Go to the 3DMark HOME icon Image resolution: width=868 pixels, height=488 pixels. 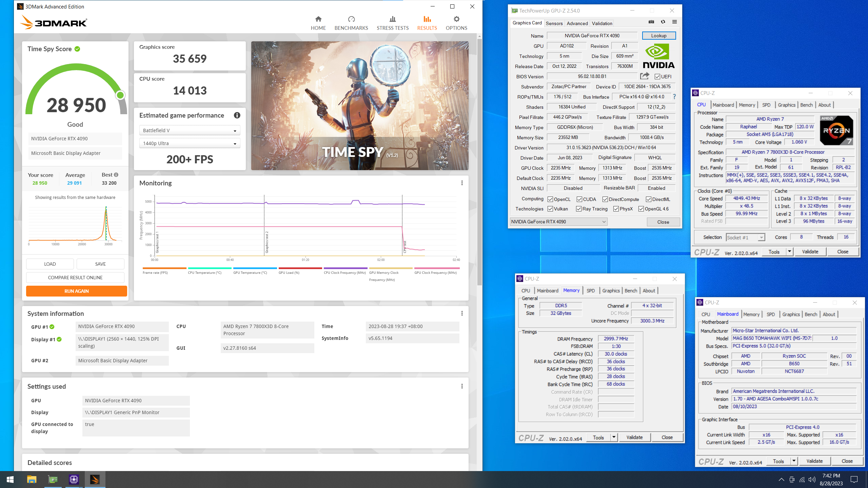click(318, 19)
